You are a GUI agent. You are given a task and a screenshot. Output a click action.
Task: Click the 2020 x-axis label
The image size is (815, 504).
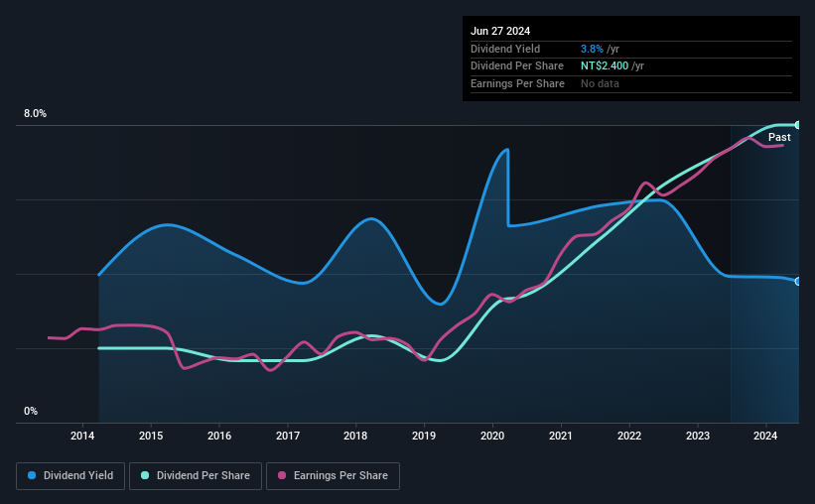click(492, 436)
